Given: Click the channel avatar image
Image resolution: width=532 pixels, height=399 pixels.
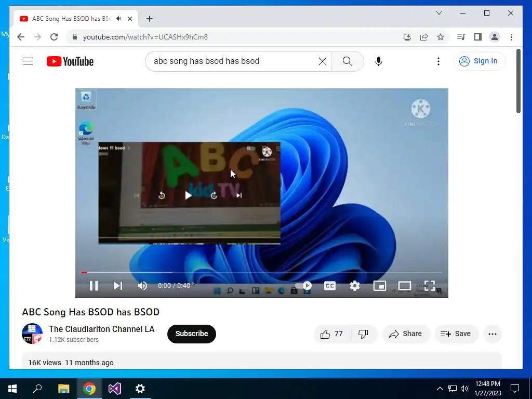Looking at the screenshot, I should (x=32, y=334).
